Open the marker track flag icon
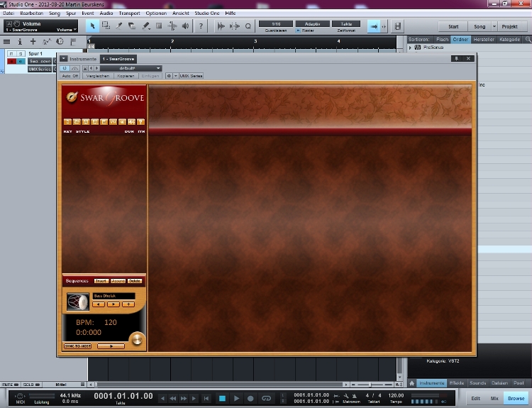 [x=73, y=42]
